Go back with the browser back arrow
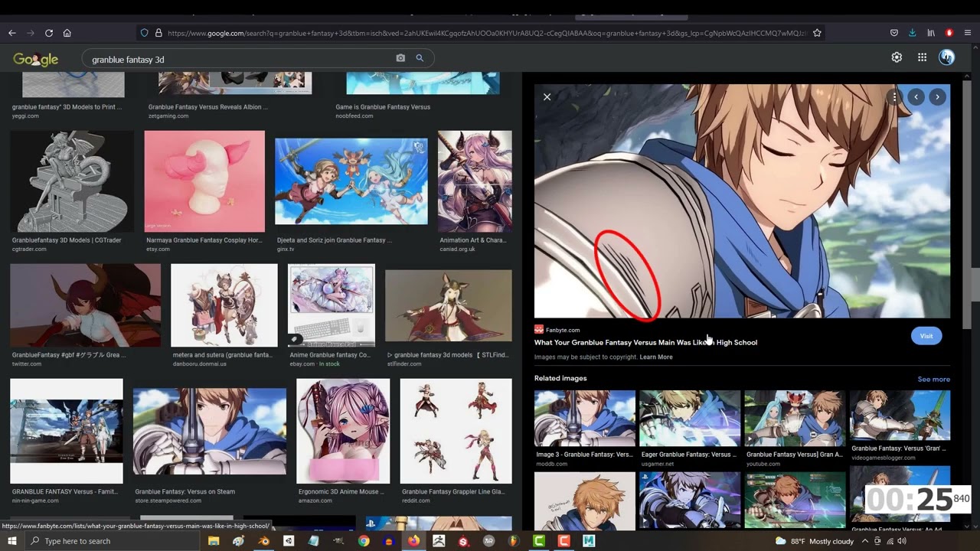Viewport: 980px width, 551px height. pos(11,33)
